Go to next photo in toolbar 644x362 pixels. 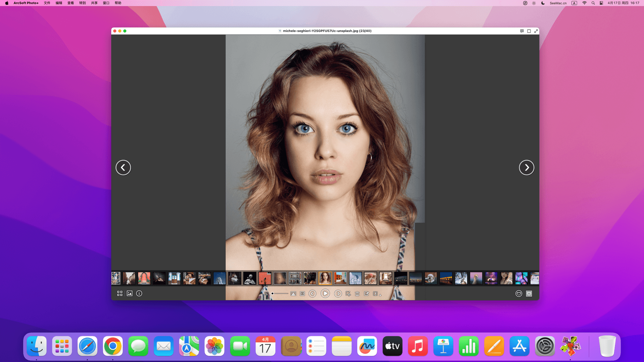click(338, 294)
